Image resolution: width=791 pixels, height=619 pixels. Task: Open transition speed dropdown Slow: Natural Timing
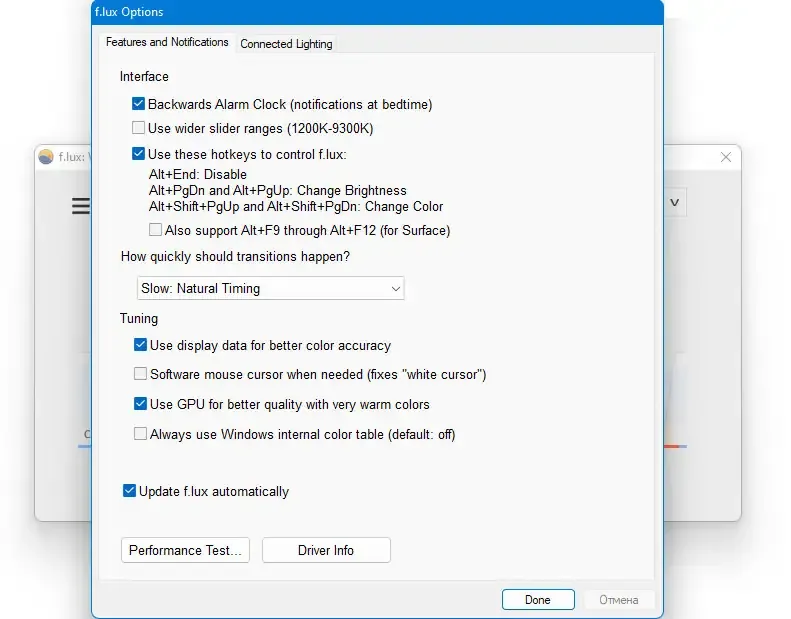pos(270,288)
